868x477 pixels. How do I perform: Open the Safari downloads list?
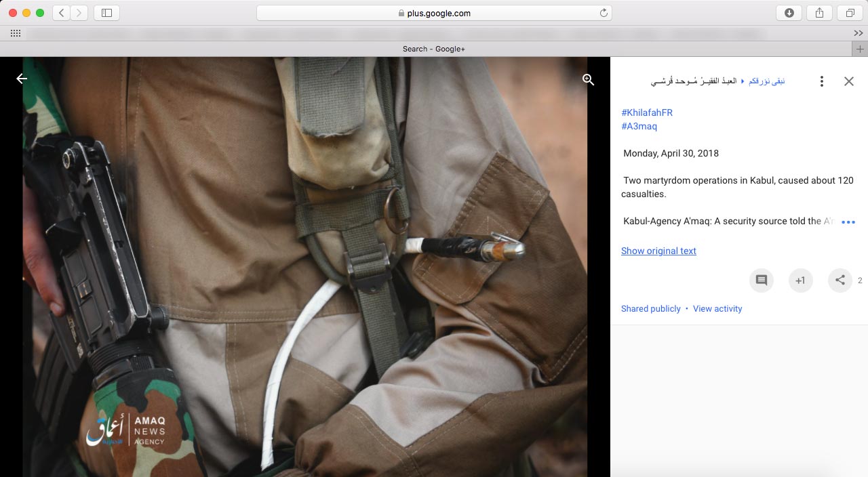point(789,13)
